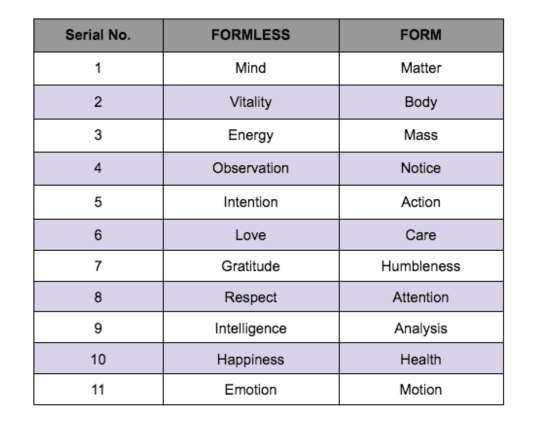Select the FORMLESS column header
This screenshot has width=535, height=435.
tap(251, 35)
